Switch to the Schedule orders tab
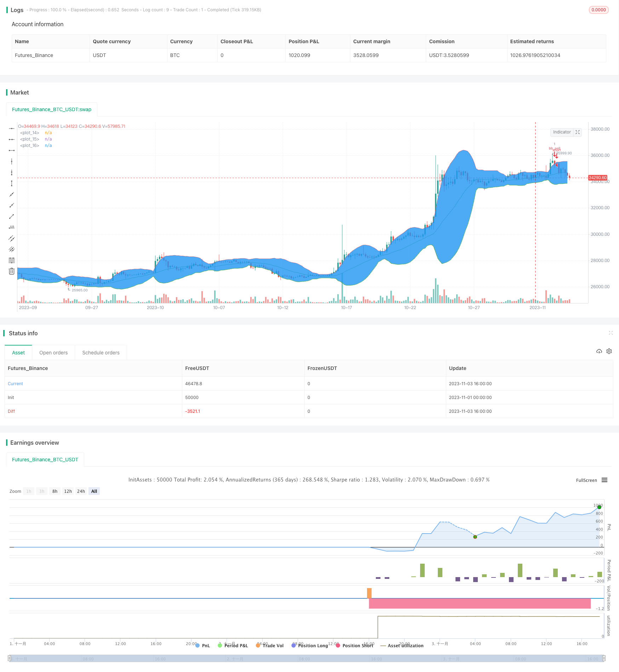Screen dimensions: 619x672 click(101, 353)
